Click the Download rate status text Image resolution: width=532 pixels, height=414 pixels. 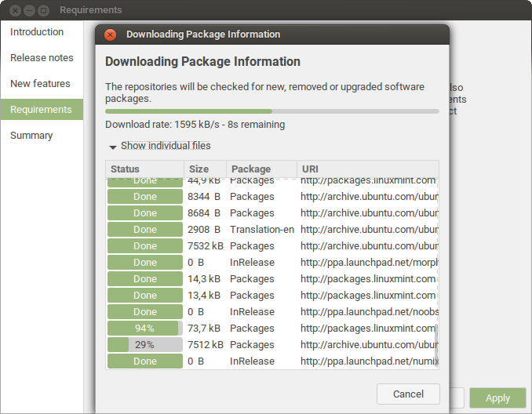[195, 125]
